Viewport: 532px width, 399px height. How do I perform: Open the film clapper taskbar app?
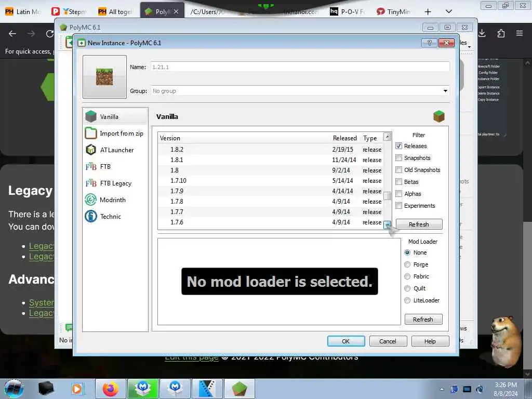(x=207, y=389)
